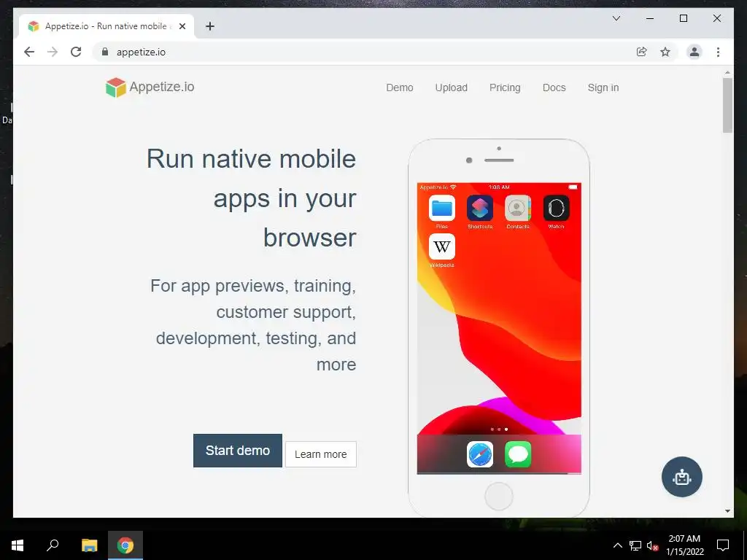Open the network status tray icon

pyautogui.click(x=635, y=545)
